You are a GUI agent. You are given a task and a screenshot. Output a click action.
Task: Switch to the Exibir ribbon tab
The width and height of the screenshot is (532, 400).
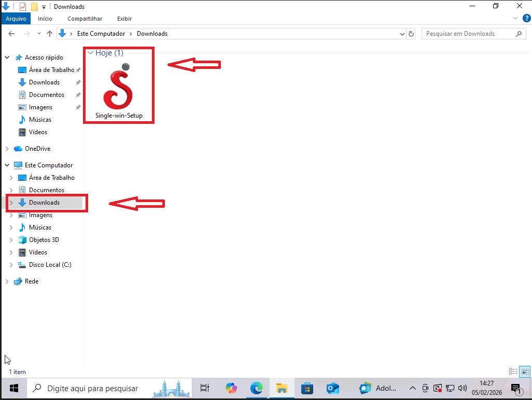(124, 18)
